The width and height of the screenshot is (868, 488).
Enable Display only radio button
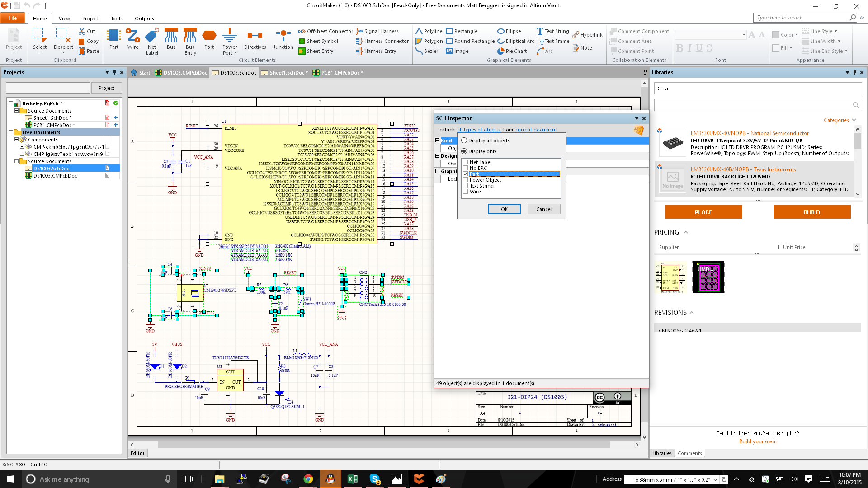coord(464,151)
